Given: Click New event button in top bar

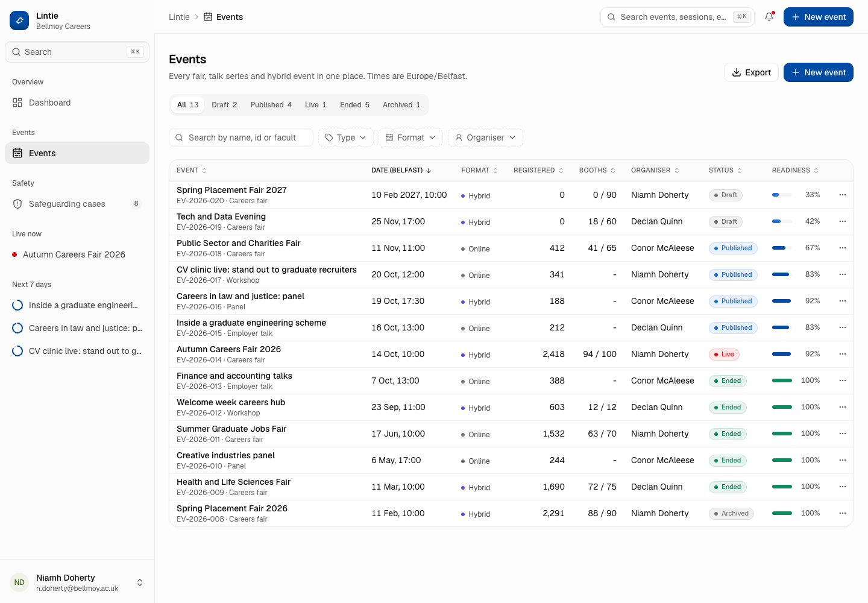Looking at the screenshot, I should (x=819, y=17).
